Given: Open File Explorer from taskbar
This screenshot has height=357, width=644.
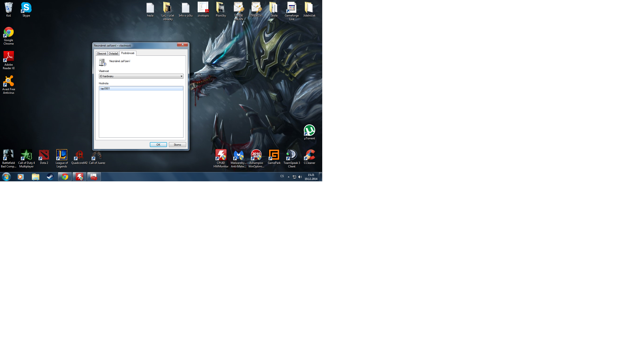Looking at the screenshot, I should point(35,177).
